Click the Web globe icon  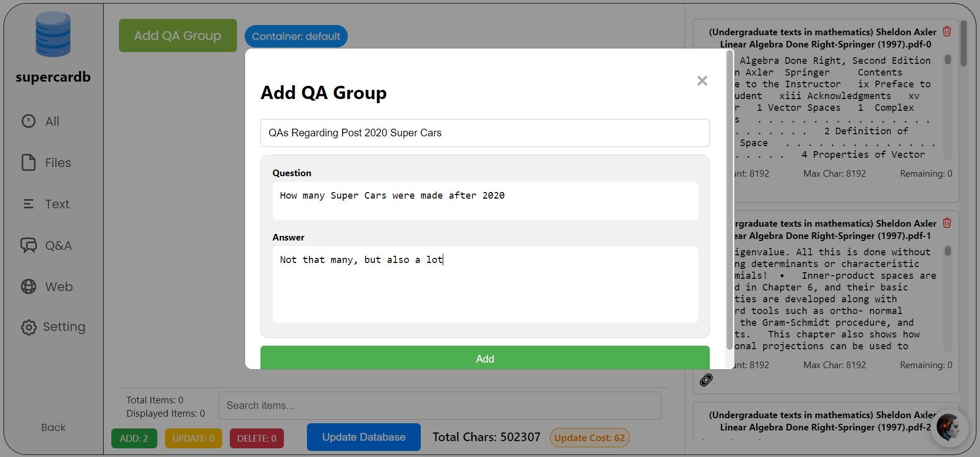[29, 287]
